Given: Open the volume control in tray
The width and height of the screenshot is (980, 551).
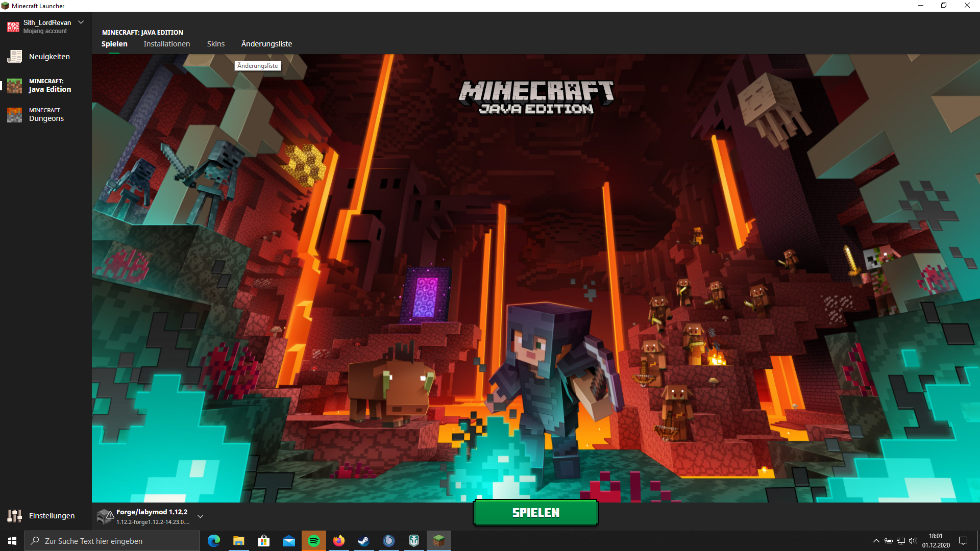Looking at the screenshot, I should tap(913, 541).
